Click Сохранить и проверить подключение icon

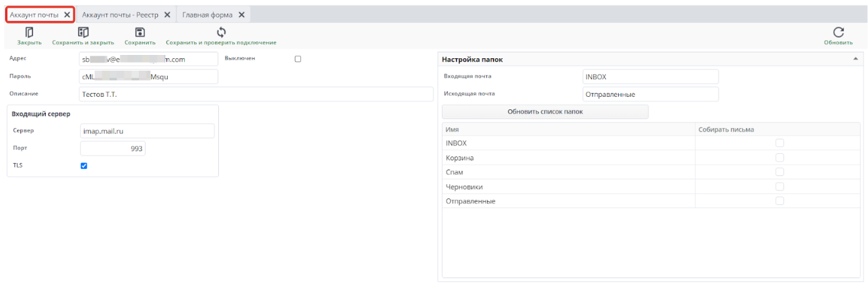pos(221,33)
